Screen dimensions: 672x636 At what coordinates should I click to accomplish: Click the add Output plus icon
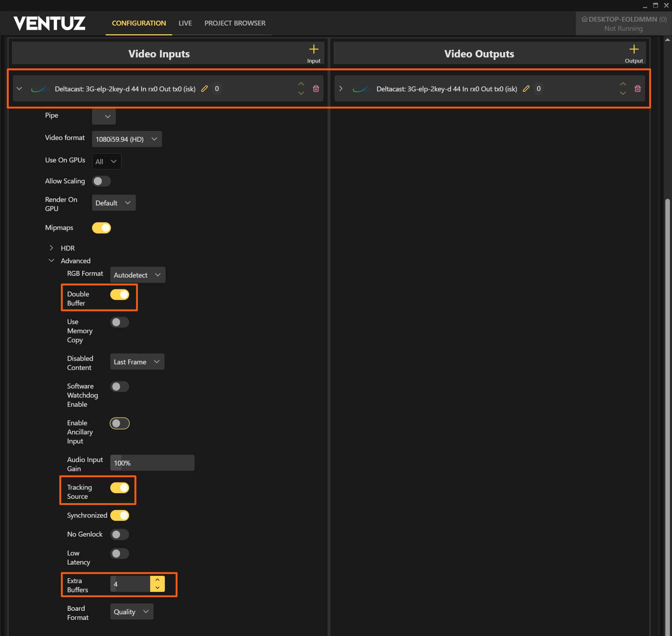(x=633, y=49)
